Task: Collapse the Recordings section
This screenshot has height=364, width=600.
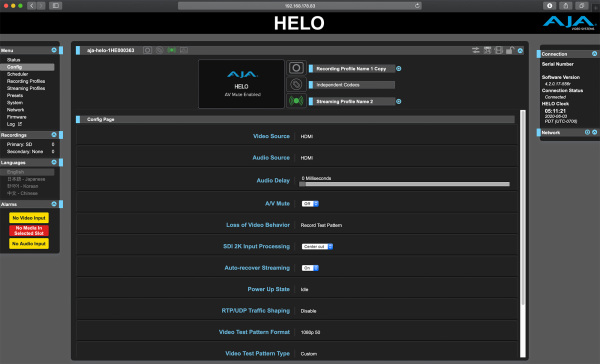Action: tap(54, 135)
